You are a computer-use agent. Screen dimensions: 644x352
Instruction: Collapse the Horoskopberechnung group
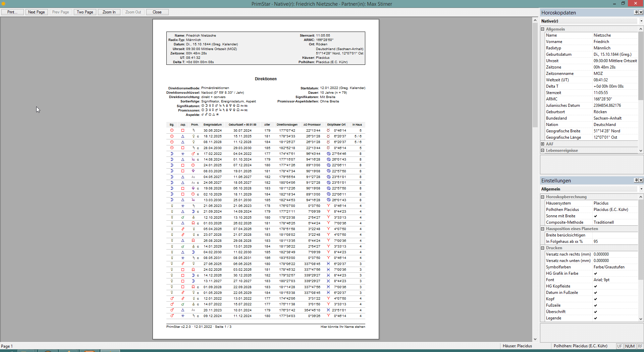tap(543, 197)
